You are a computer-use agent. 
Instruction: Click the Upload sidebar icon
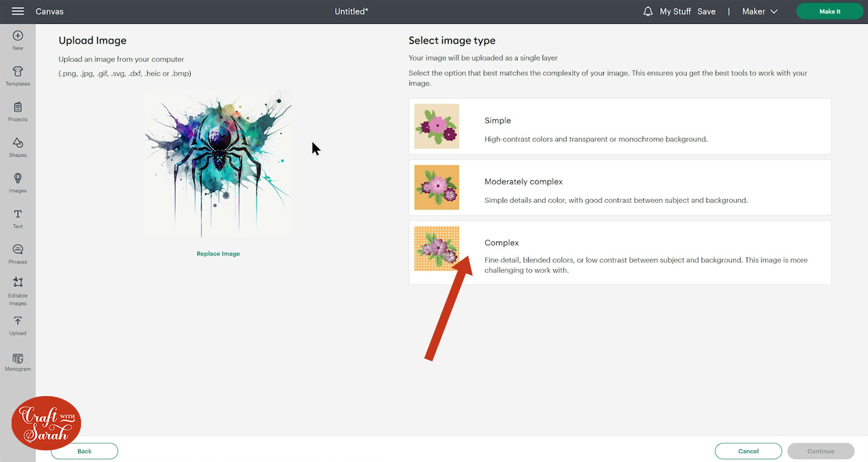[x=18, y=326]
